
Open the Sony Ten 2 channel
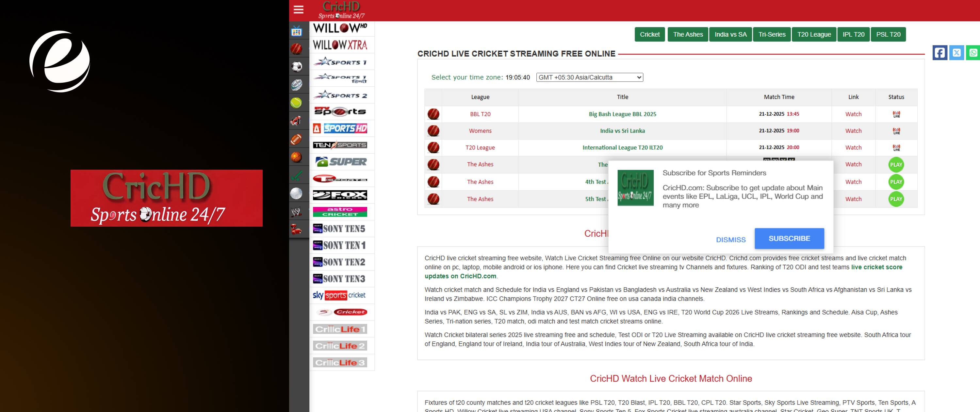pyautogui.click(x=340, y=262)
